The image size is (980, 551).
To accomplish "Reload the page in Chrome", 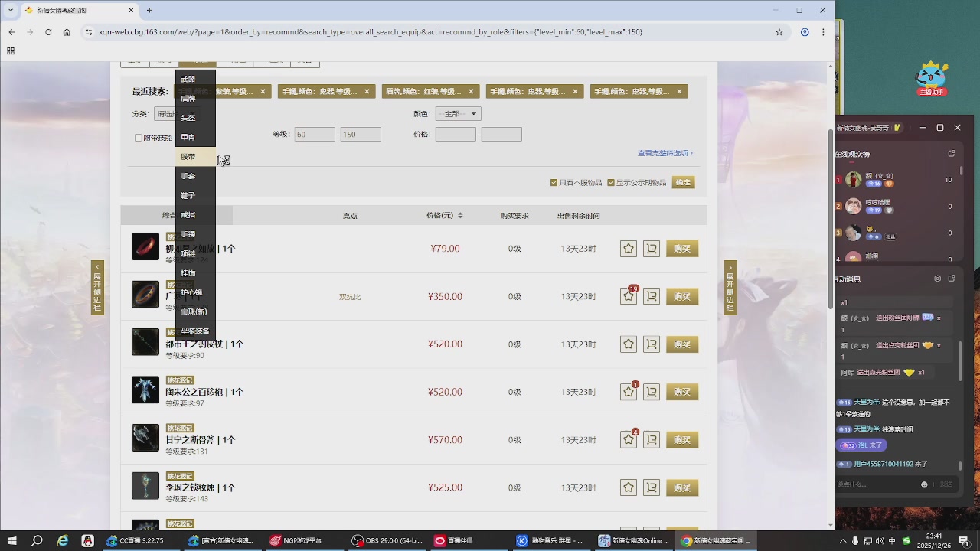I will pyautogui.click(x=48, y=32).
